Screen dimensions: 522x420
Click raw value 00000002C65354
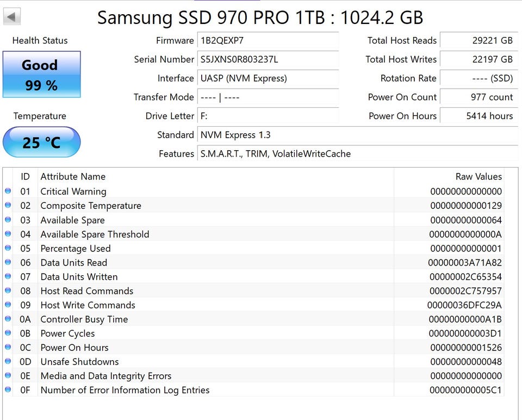(x=465, y=277)
